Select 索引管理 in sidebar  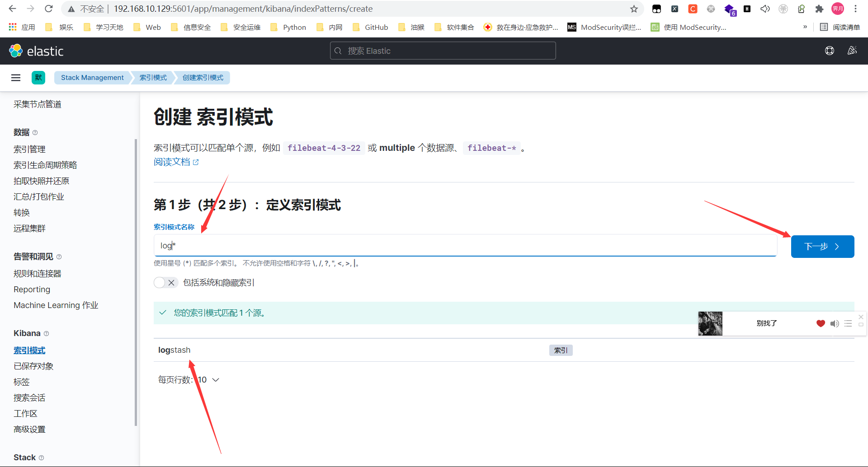(29, 149)
